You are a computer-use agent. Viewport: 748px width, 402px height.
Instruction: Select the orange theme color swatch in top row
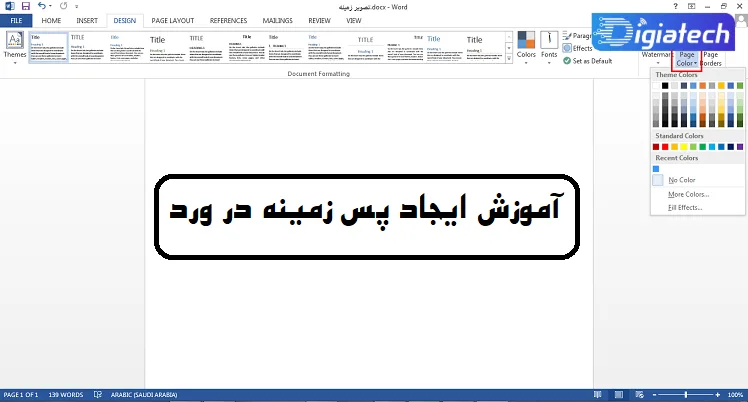pyautogui.click(x=703, y=86)
